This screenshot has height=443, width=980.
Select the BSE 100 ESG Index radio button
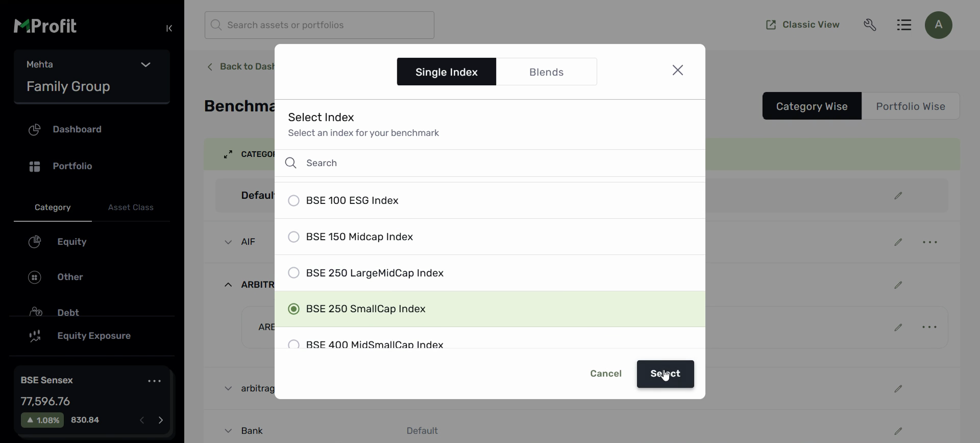point(293,201)
